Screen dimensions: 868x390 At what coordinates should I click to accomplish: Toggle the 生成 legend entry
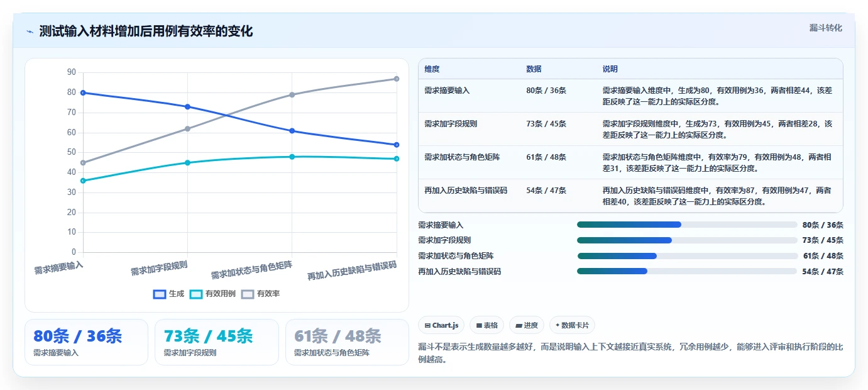click(x=169, y=294)
